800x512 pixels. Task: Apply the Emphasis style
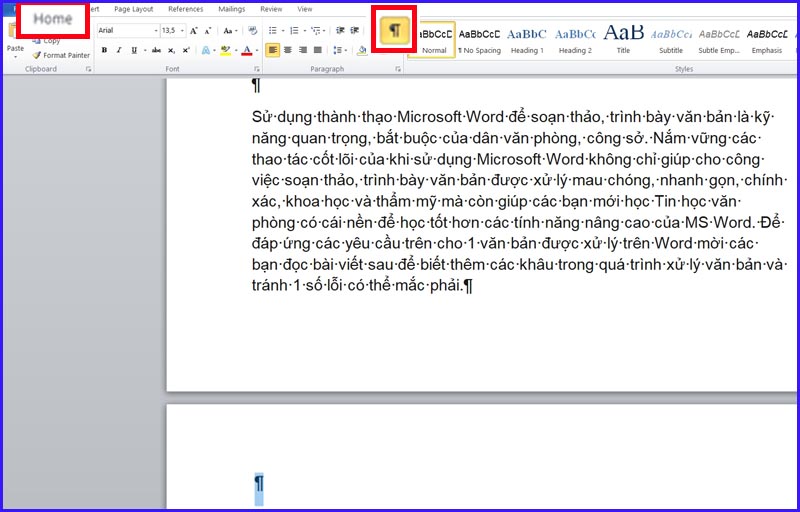coord(767,40)
